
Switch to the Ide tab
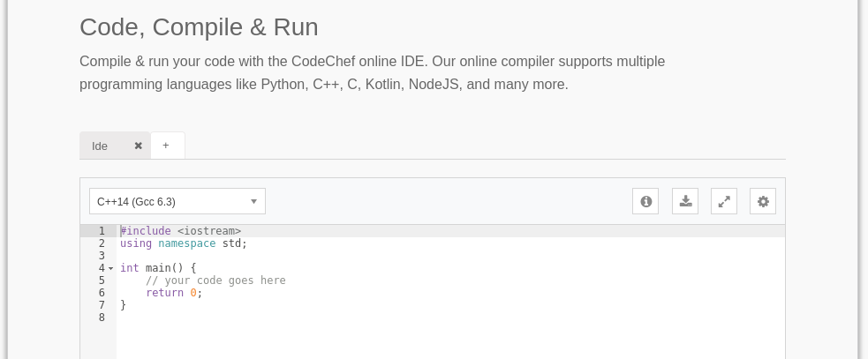click(x=101, y=146)
